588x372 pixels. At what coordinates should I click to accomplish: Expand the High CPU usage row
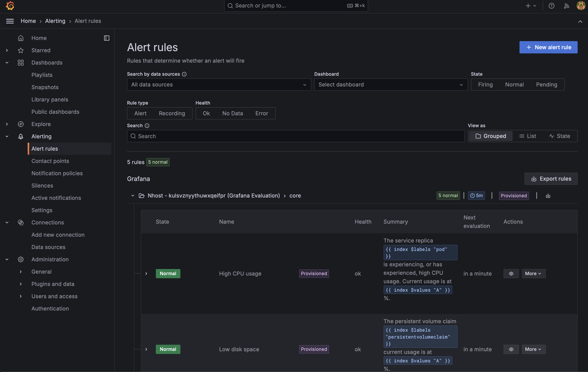146,273
